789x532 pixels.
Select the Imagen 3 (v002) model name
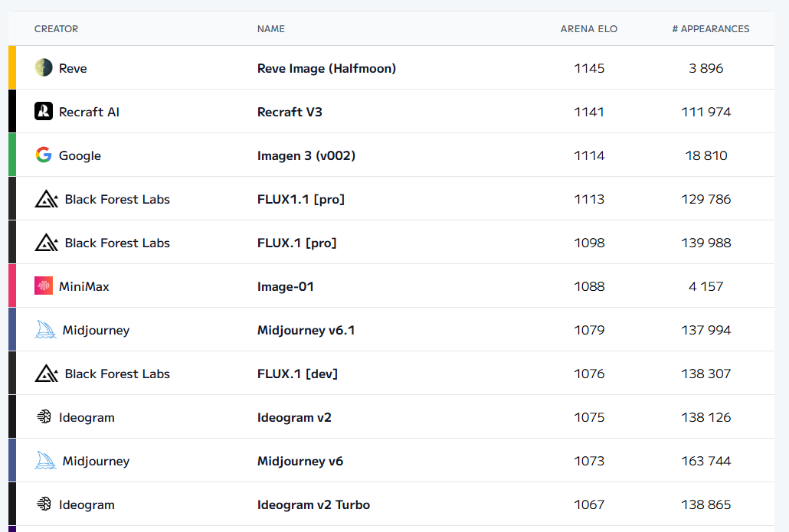coord(306,155)
